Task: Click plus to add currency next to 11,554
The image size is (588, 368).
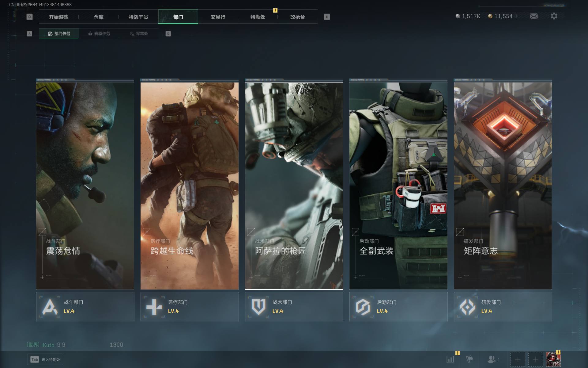Action: point(516,16)
